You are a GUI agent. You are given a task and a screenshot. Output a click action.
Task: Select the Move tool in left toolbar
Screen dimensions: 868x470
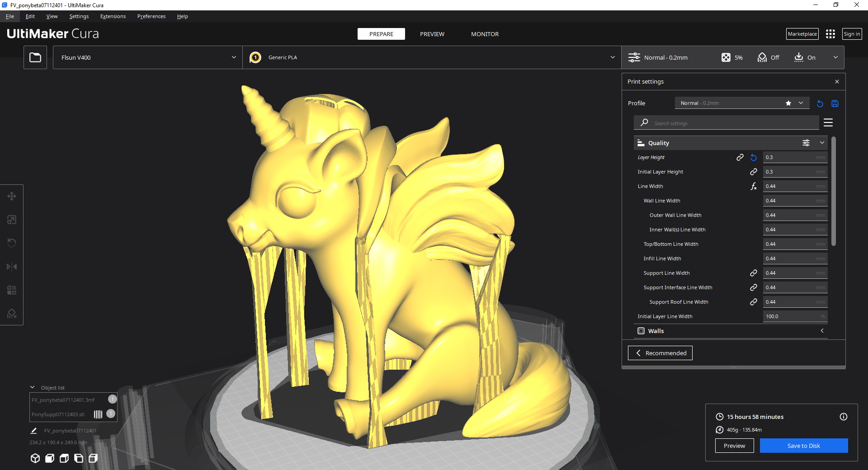click(x=12, y=196)
